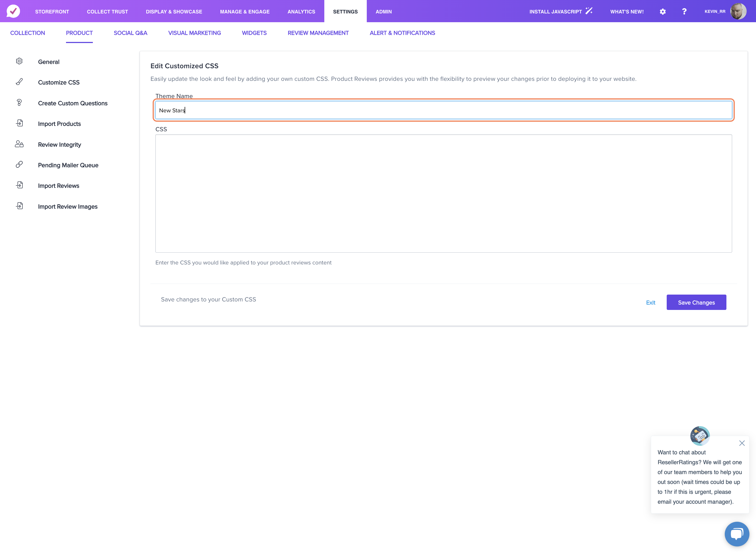This screenshot has height=553, width=756.
Task: Switch to Alert & Notifications tab
Action: (x=402, y=33)
